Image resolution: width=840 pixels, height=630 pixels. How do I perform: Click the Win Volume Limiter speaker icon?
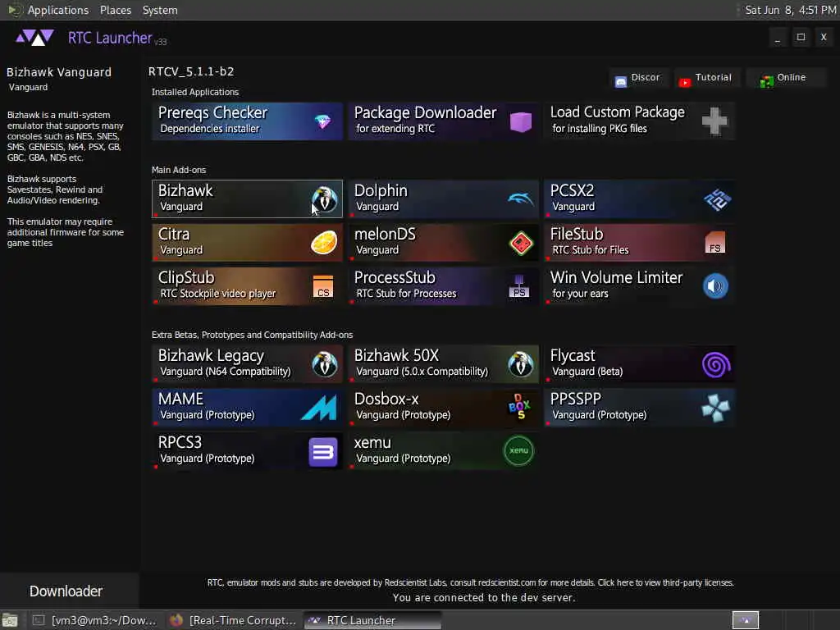[715, 286]
